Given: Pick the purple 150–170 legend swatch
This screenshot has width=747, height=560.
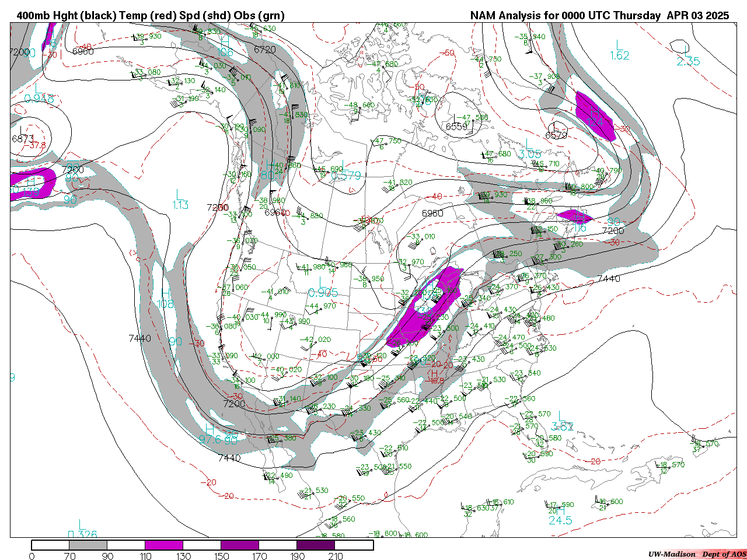Looking at the screenshot, I should 240,545.
